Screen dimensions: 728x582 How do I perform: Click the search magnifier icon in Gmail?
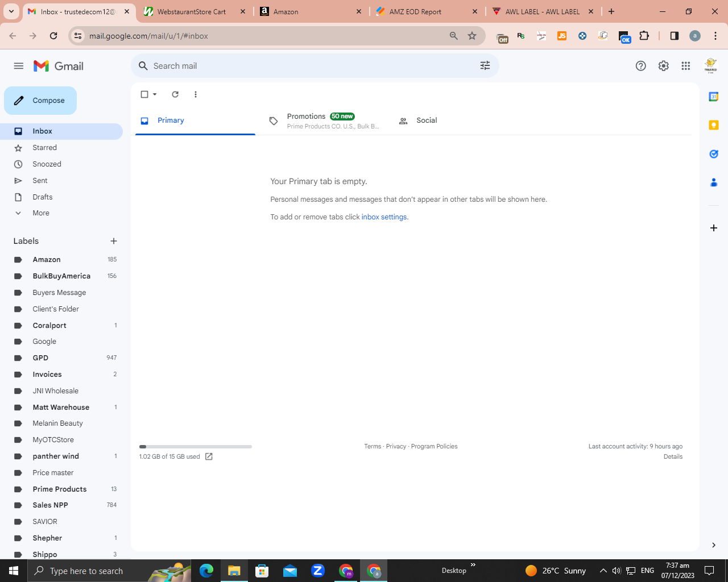(143, 66)
